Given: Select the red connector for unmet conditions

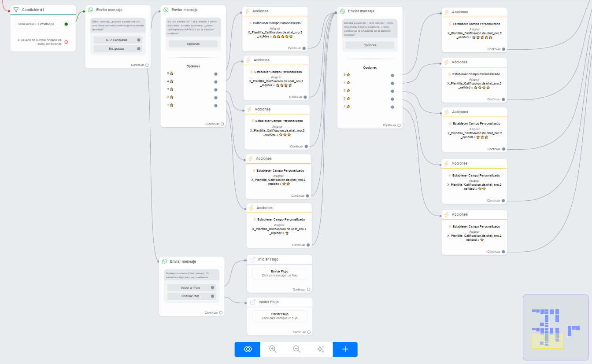Looking at the screenshot, I should [x=66, y=42].
